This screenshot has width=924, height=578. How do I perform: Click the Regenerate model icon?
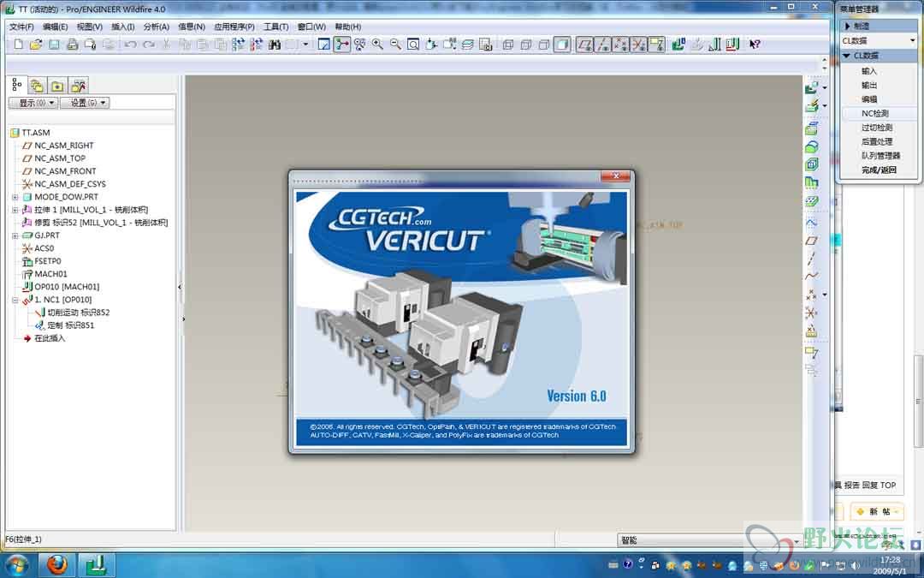click(x=238, y=45)
